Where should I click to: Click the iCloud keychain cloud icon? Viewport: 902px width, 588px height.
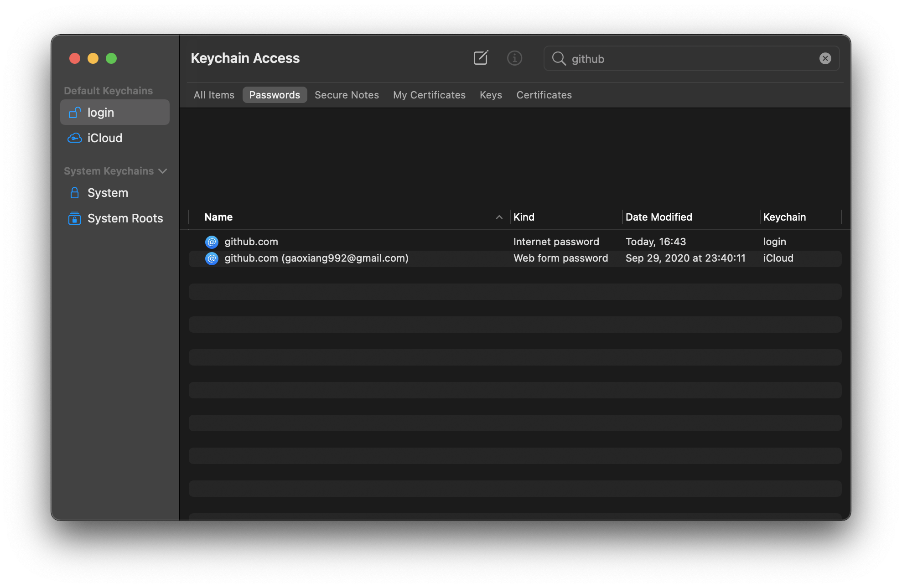click(x=74, y=138)
